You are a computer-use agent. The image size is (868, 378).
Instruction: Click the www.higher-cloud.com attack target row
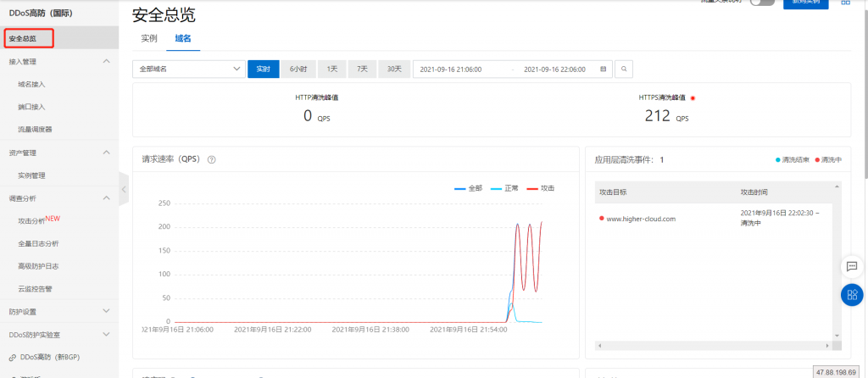713,219
